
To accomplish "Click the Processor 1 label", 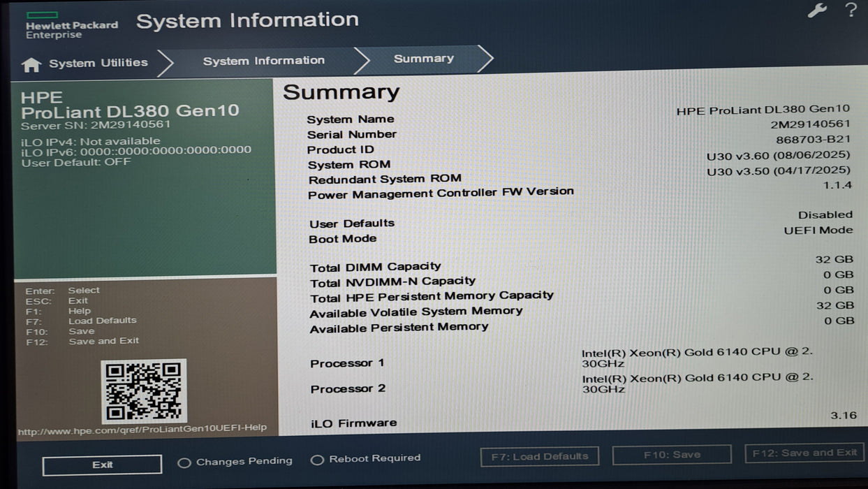I will (347, 363).
